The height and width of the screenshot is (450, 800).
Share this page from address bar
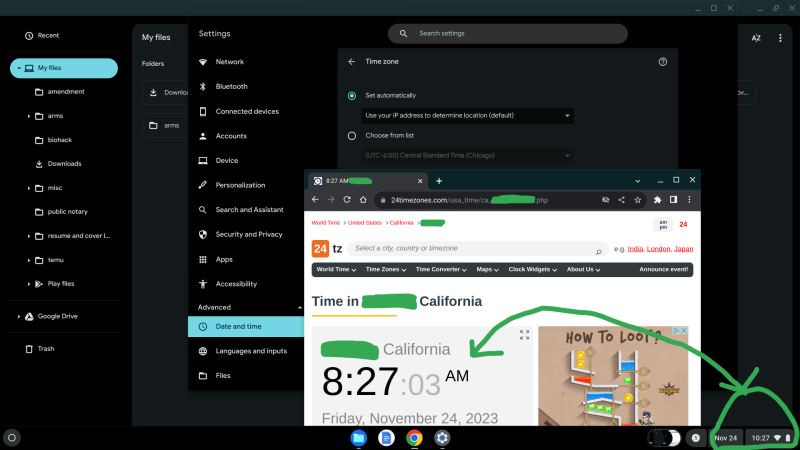click(x=621, y=200)
